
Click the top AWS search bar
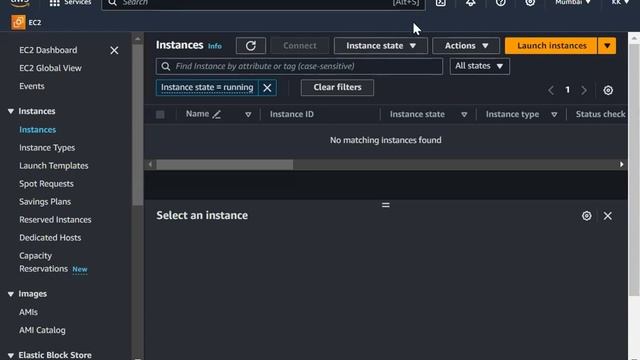[x=263, y=3]
